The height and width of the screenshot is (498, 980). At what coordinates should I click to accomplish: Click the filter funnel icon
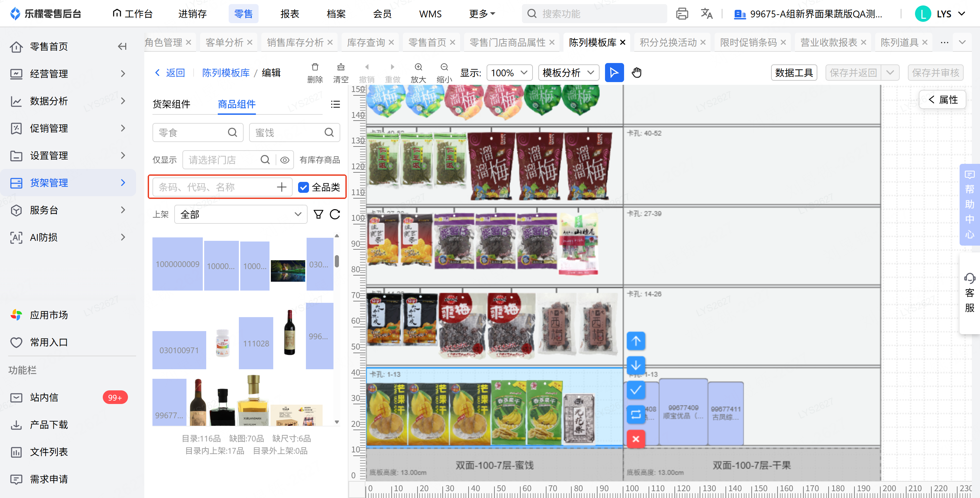(318, 214)
